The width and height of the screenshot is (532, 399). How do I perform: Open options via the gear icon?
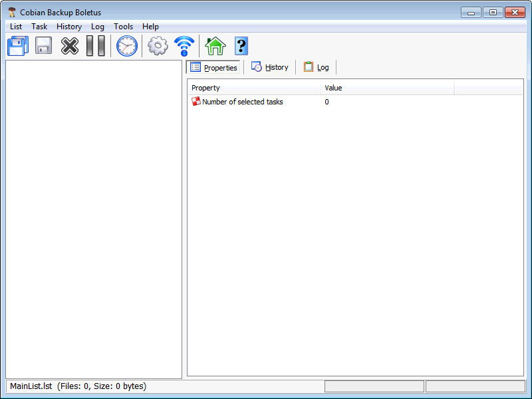pos(158,46)
